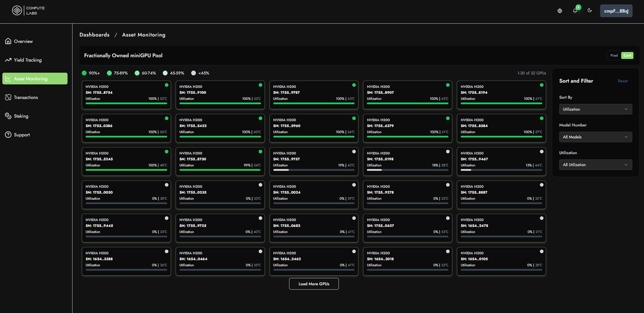Image resolution: width=644 pixels, height=313 pixels.
Task: Click status dot on card SN 1755..5960
Action: point(354,118)
